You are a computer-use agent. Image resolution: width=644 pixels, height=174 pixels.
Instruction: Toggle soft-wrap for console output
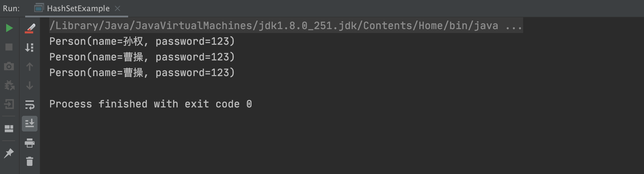(x=30, y=105)
